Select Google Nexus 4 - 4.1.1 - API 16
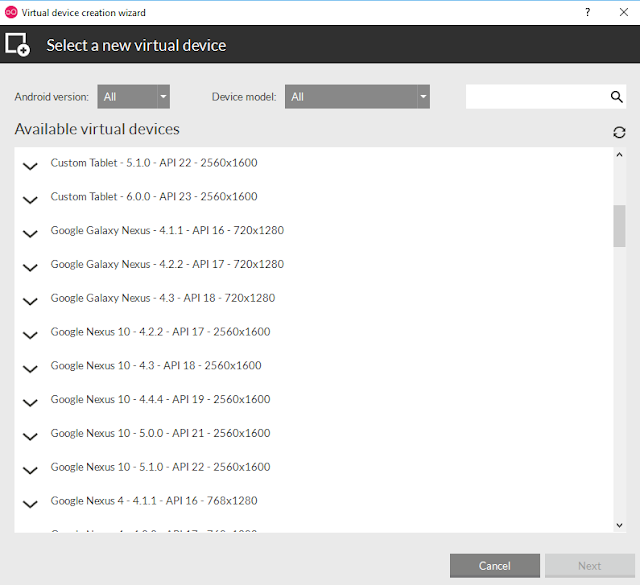 [x=154, y=501]
